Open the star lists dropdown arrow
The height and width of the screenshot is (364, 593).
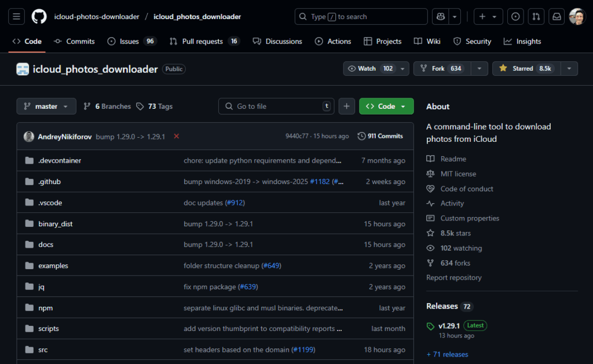569,68
